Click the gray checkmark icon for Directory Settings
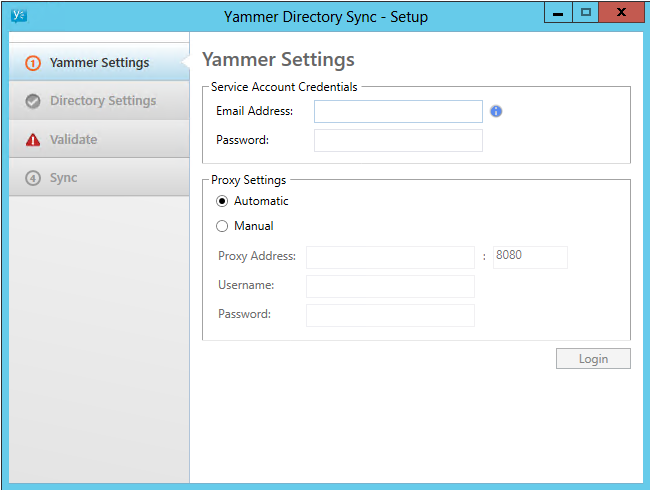This screenshot has width=650, height=490. 33,101
